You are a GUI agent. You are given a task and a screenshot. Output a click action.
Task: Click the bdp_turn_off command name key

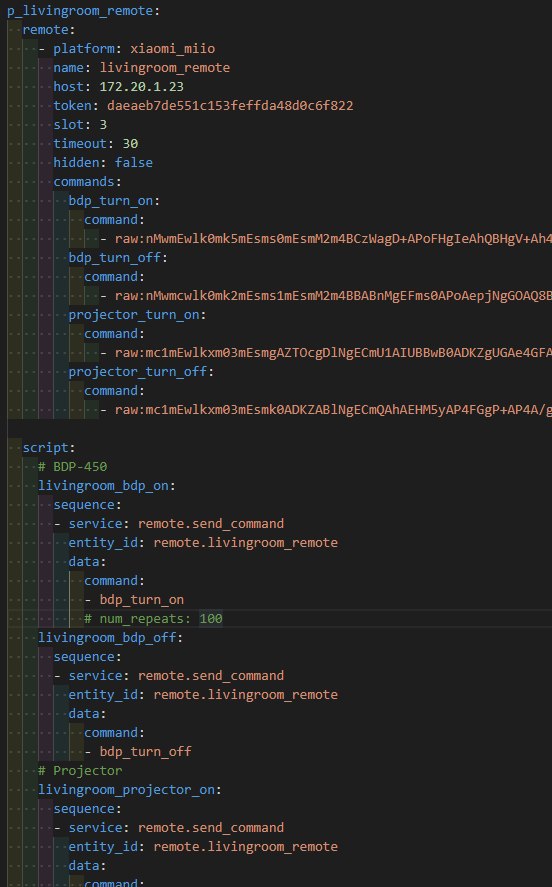tap(115, 258)
